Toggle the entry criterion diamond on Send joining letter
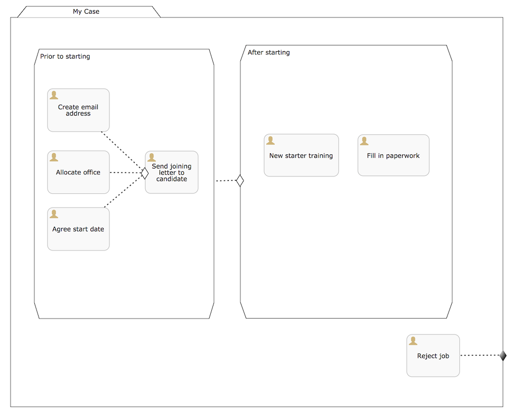The width and height of the screenshot is (523, 420). coord(144,173)
